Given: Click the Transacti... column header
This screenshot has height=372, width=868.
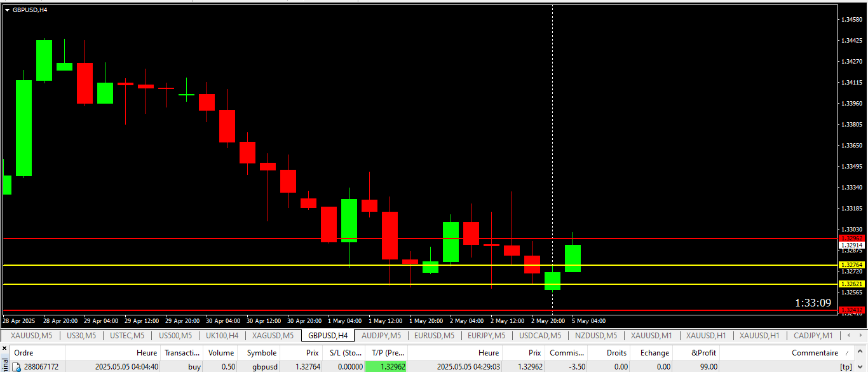Looking at the screenshot, I should 182,353.
